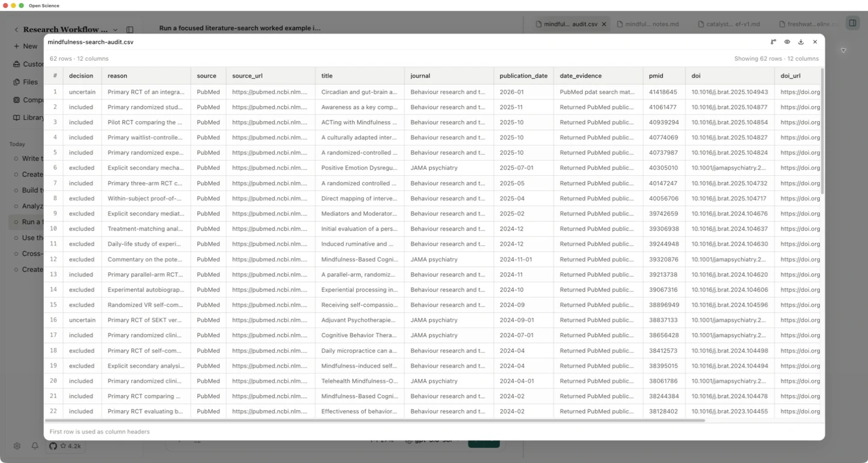Open the GitHub 4.2k stars link
868x463 pixels.
pos(65,446)
